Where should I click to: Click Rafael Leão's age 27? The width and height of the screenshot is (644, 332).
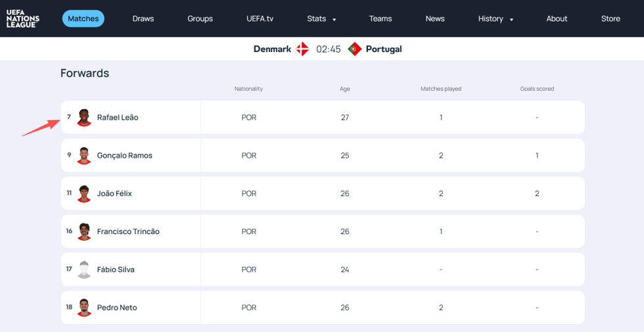345,118
